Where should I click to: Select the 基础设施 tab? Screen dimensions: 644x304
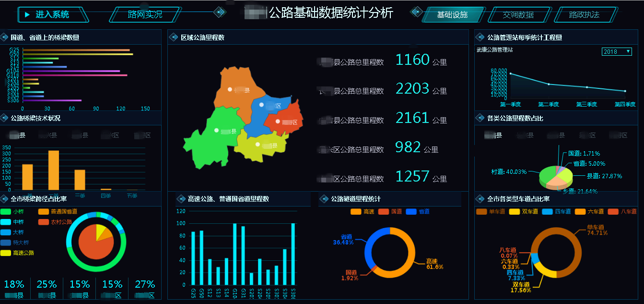pos(453,14)
